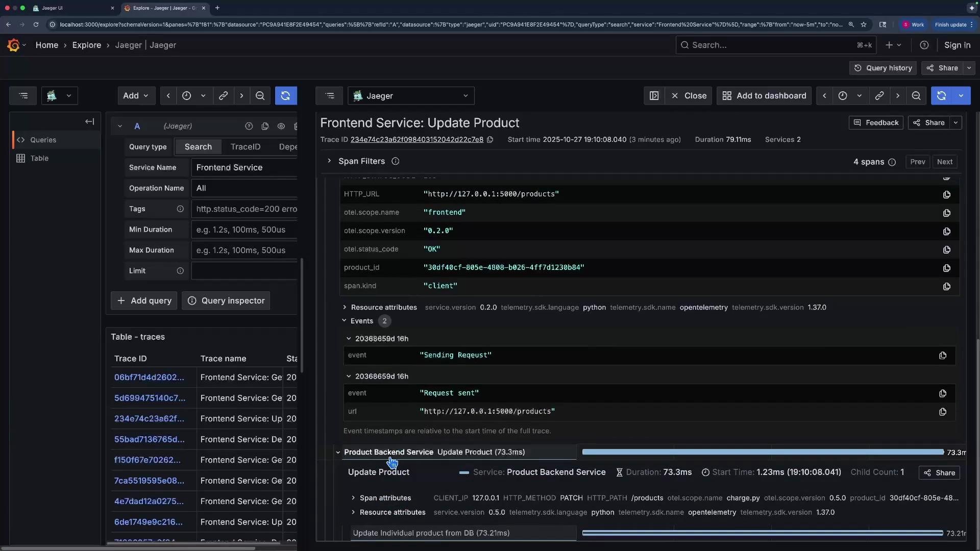
Task: Click Sign in
Action: point(957,45)
